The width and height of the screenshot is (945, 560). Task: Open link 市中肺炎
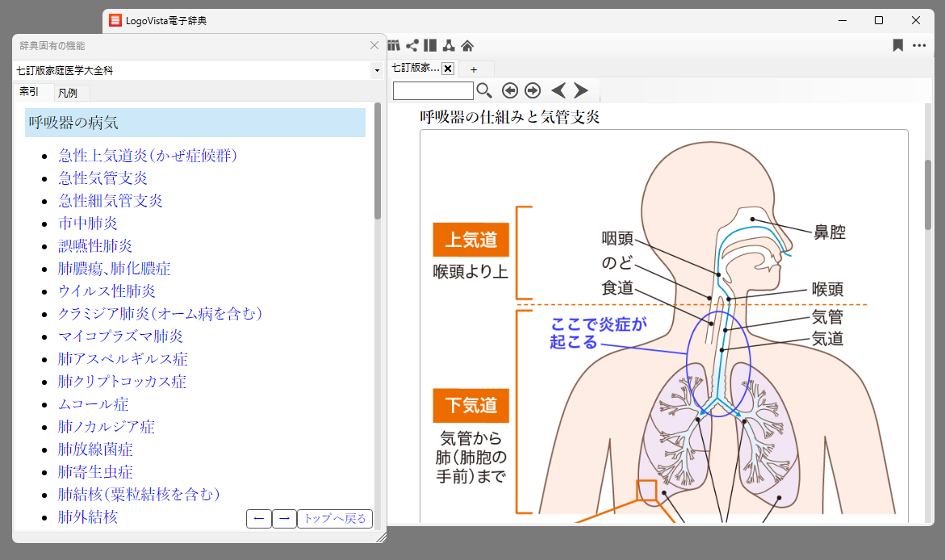point(88,223)
